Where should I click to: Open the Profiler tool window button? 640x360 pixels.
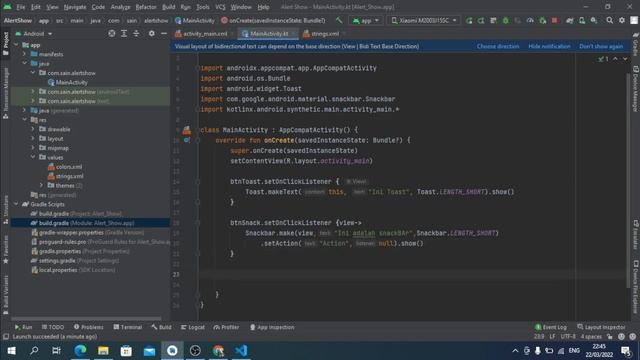[226, 327]
